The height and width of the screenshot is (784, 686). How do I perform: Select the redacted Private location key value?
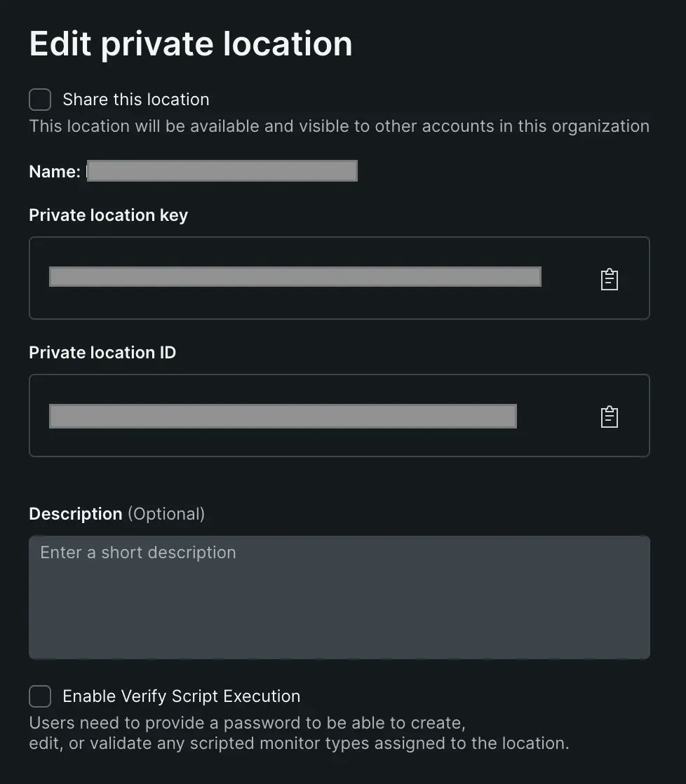(x=295, y=277)
